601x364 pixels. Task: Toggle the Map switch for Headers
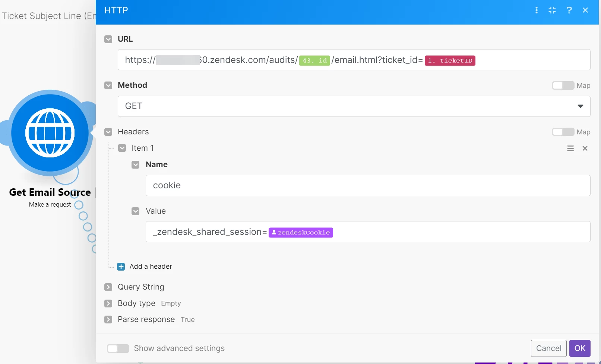pyautogui.click(x=563, y=132)
